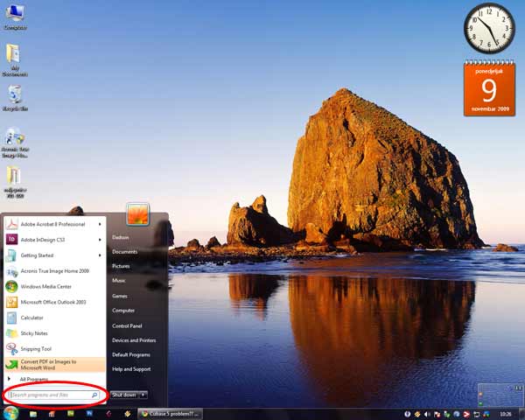Open Devices and Printers
The image size is (525, 420).
[x=134, y=340]
